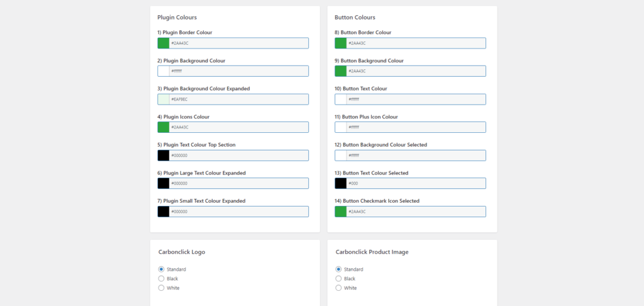
Task: Edit Plugin Background Colour hex field
Action: [x=238, y=71]
